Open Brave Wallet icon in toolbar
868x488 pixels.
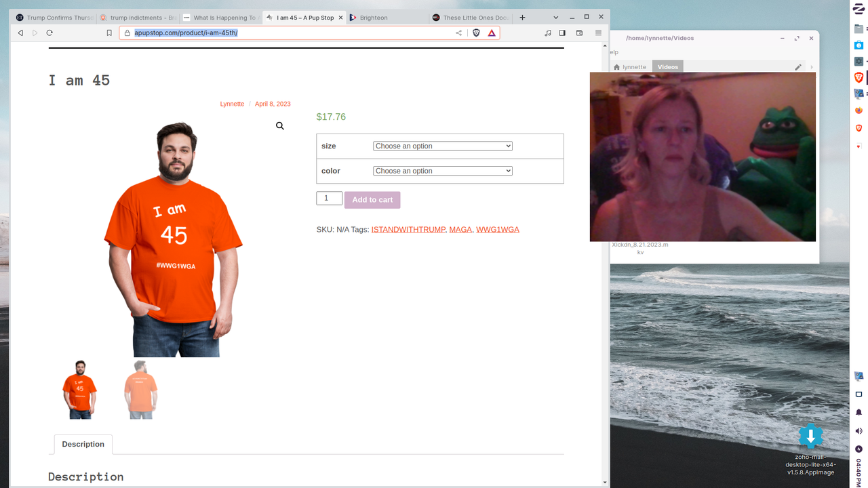pyautogui.click(x=579, y=33)
